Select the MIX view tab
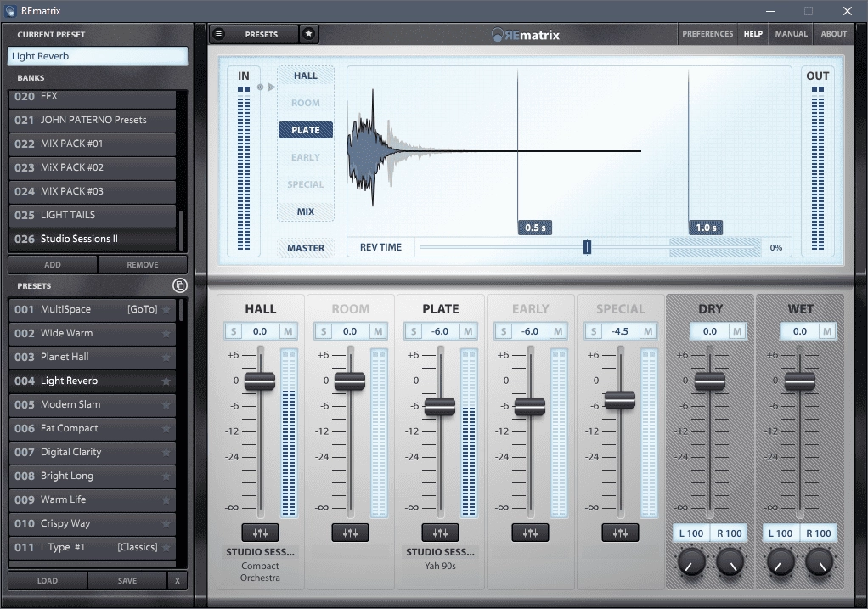This screenshot has width=868, height=609. [x=306, y=211]
